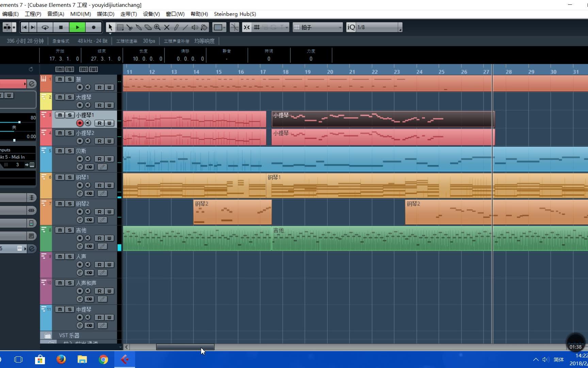Open edit channel settings for 钢琴2 track
The image size is (588, 368).
coord(80,220)
